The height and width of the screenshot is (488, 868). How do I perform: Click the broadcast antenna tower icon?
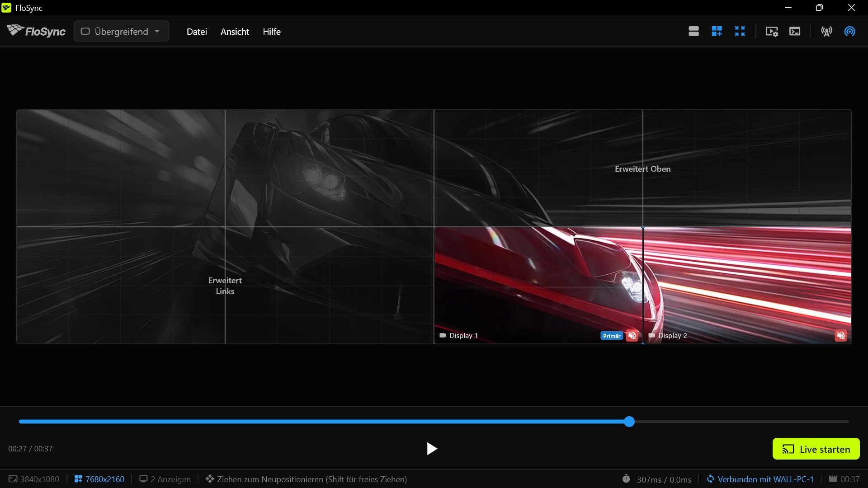pyautogui.click(x=826, y=31)
